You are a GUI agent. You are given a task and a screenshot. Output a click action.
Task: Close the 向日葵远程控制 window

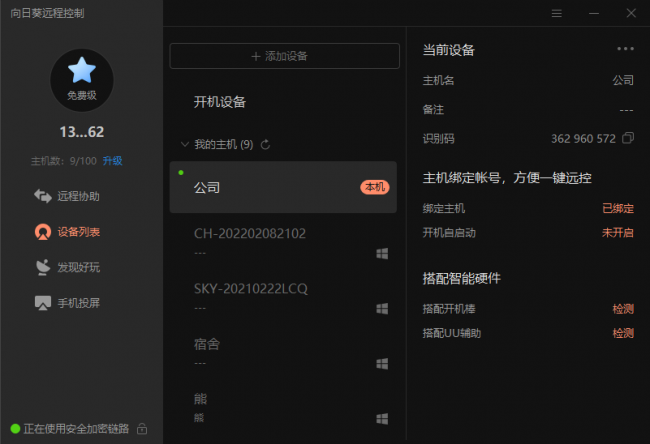tap(631, 14)
